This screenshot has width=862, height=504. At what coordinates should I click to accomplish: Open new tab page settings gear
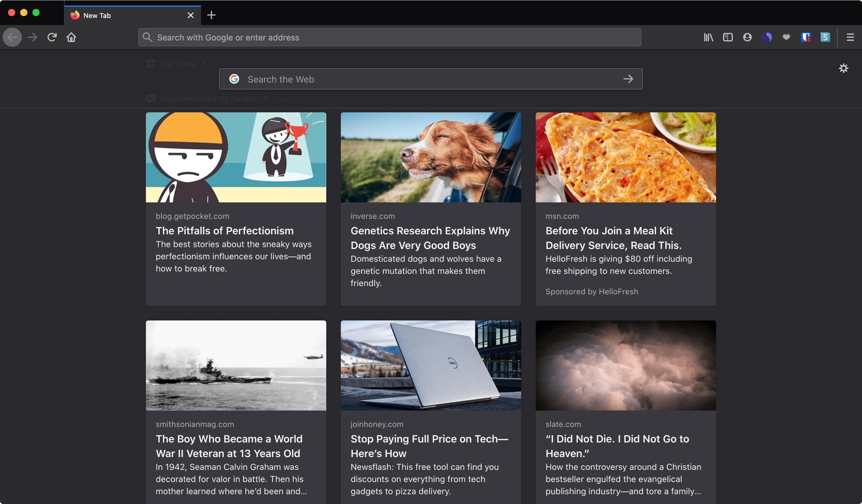tap(844, 68)
